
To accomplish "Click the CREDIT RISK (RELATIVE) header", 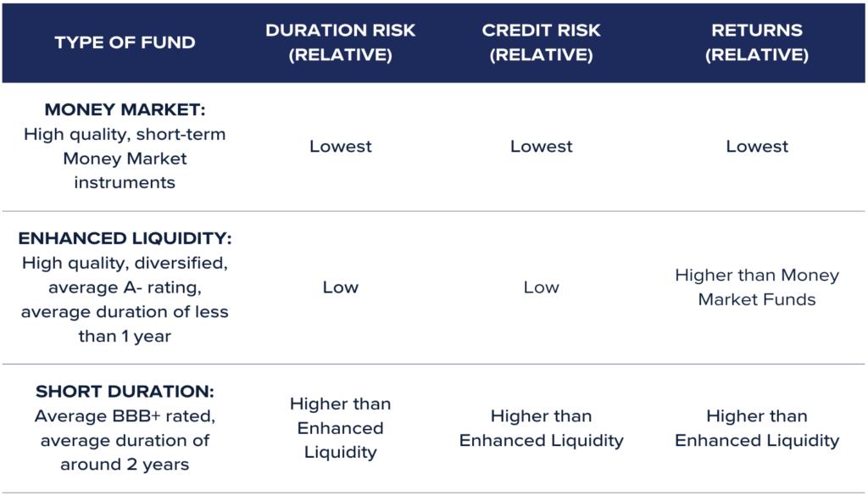I will (541, 42).
